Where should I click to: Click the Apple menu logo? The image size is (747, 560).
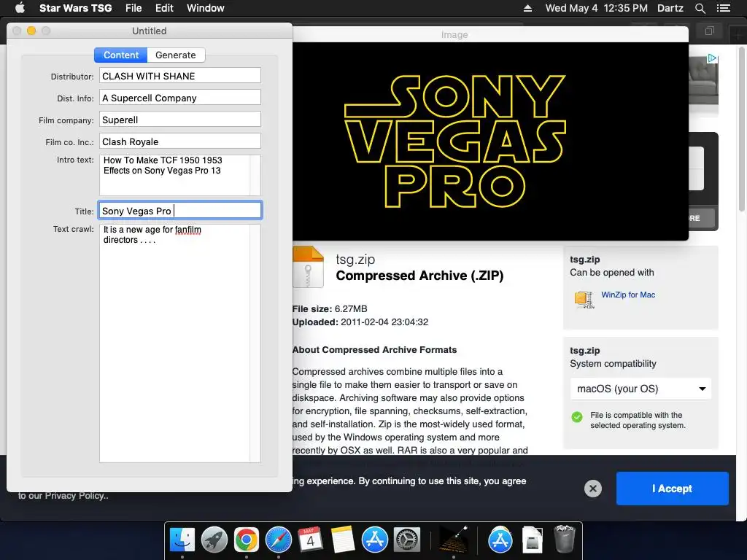[x=20, y=7]
